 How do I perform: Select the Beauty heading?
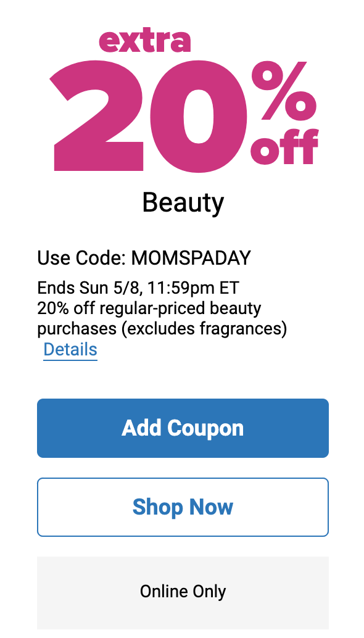(x=183, y=202)
